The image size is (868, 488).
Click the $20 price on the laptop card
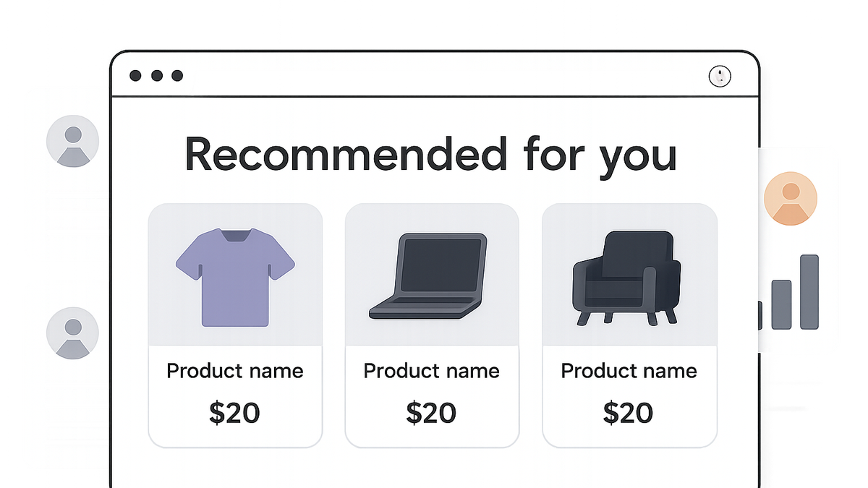(x=431, y=413)
